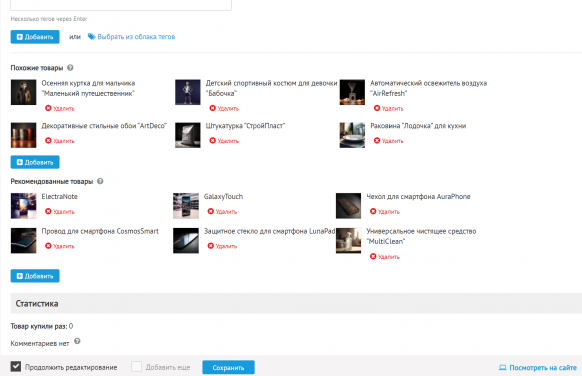582x376 pixels.
Task: Click Чехол для смартфона AuraPhone name
Action: tap(418, 196)
